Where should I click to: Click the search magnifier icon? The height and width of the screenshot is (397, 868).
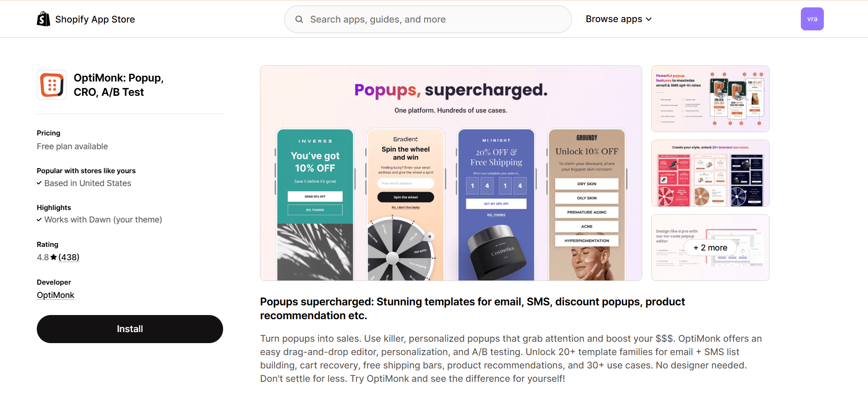(299, 19)
